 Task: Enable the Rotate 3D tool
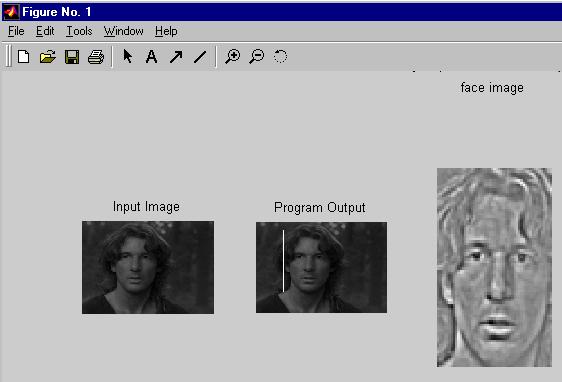click(280, 57)
